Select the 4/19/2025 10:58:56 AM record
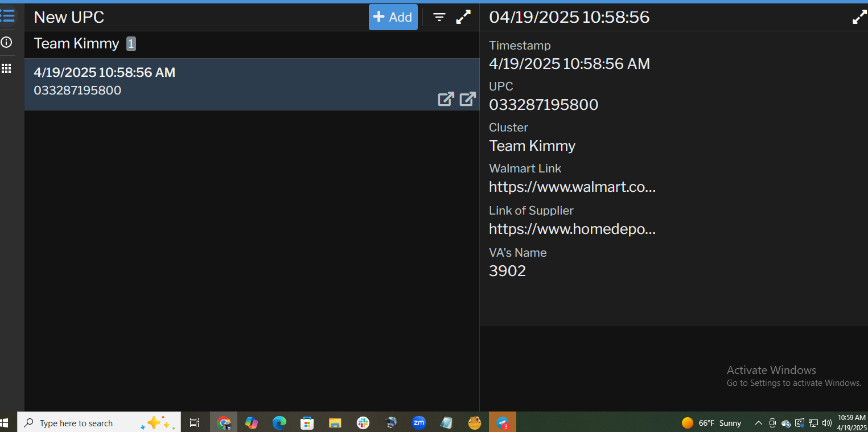Viewport: 868px width, 432px height. 171,81
